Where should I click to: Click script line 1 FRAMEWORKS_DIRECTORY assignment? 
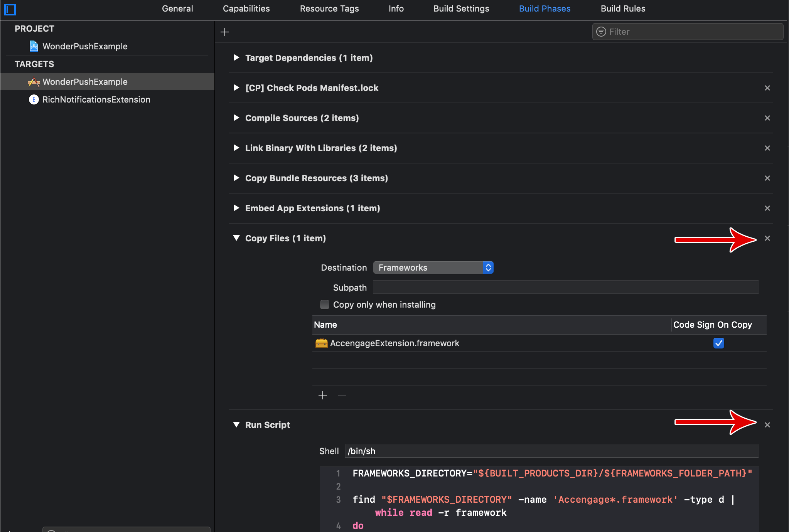point(552,473)
